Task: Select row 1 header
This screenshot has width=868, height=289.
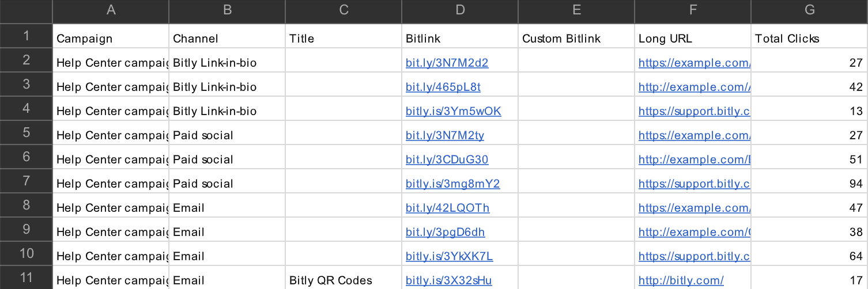Action: 26,36
